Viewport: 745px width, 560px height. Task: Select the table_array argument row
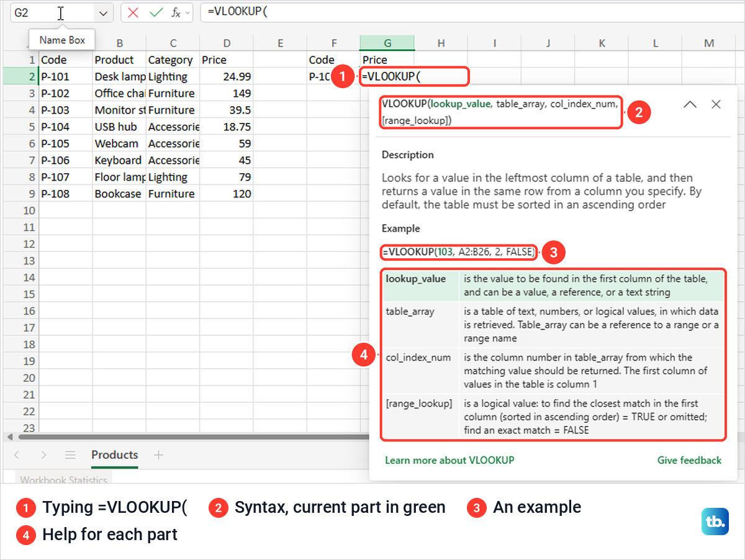pos(553,325)
